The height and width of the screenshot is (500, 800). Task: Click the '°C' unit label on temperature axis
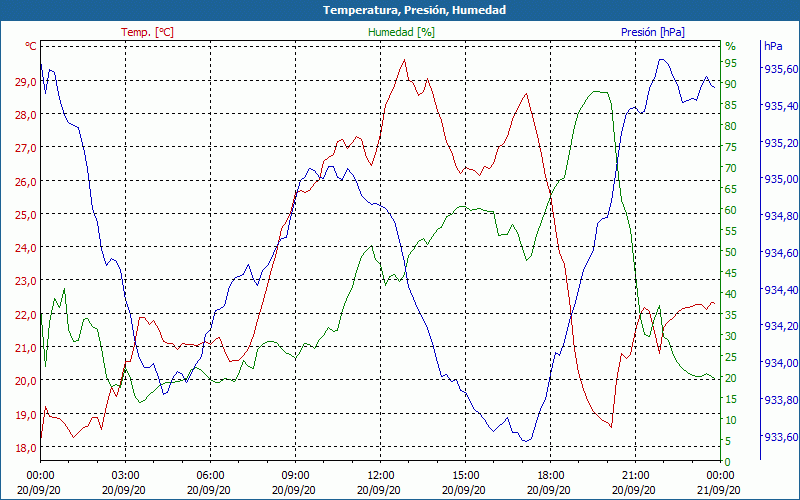click(x=31, y=46)
